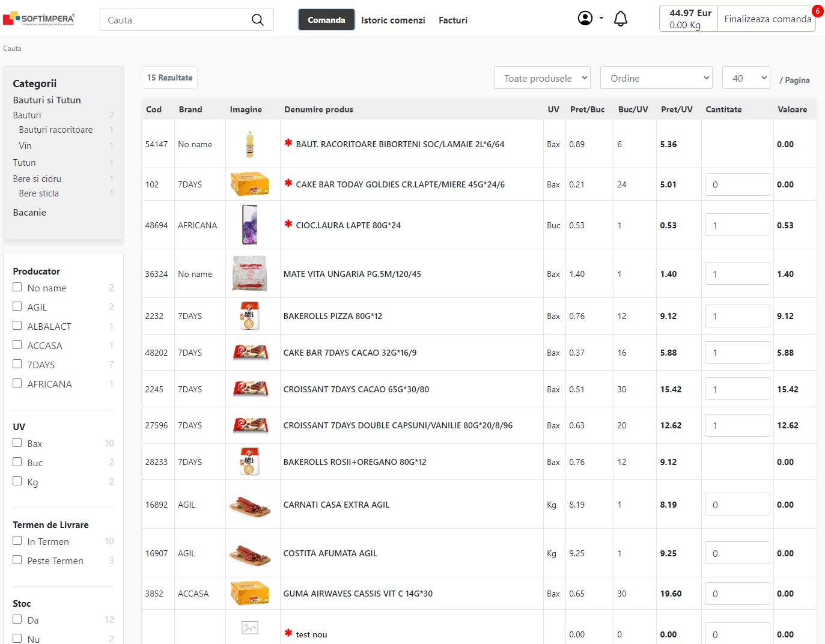This screenshot has height=644, width=825.
Task: Open image of MATE VITA UNGARIA product
Action: pos(249,273)
